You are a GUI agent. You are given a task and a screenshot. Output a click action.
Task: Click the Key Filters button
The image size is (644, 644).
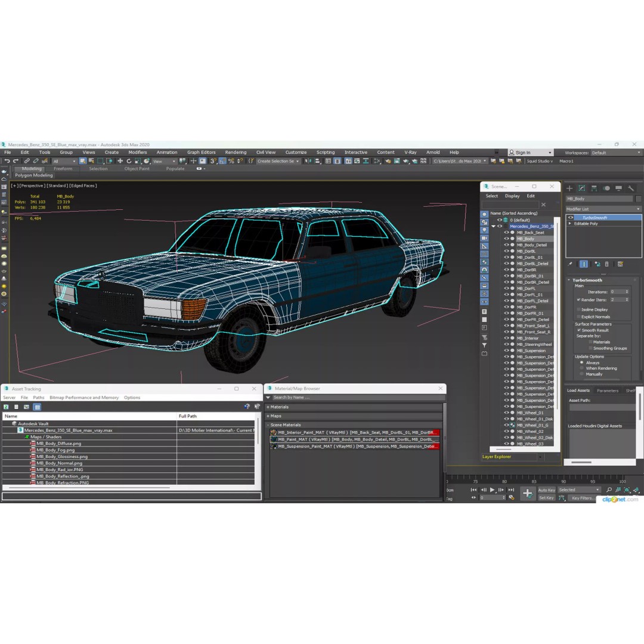click(x=583, y=498)
